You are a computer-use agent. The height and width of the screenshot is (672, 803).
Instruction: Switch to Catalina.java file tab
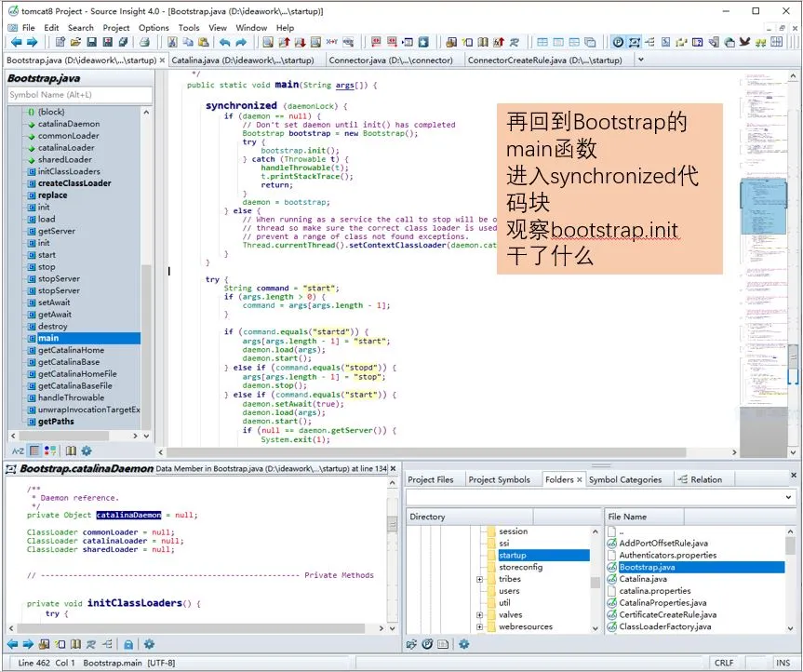tap(243, 60)
